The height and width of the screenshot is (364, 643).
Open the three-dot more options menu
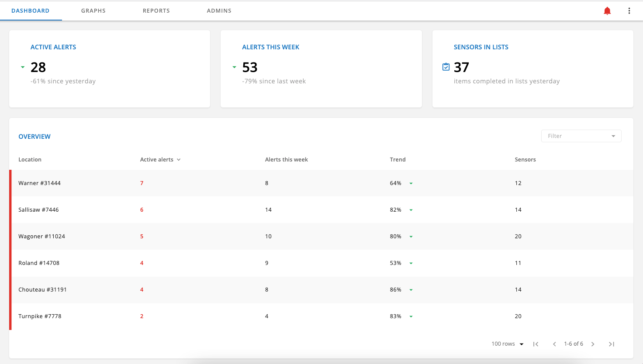(x=629, y=11)
